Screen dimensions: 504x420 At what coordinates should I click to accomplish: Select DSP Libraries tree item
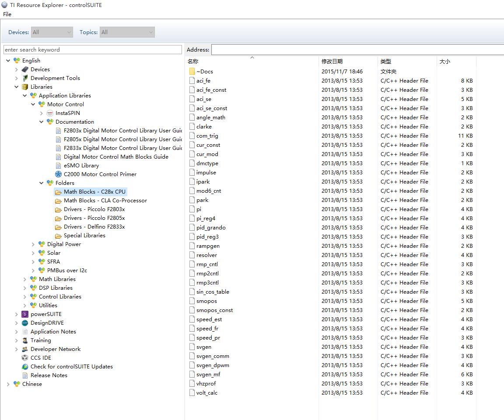(56, 288)
